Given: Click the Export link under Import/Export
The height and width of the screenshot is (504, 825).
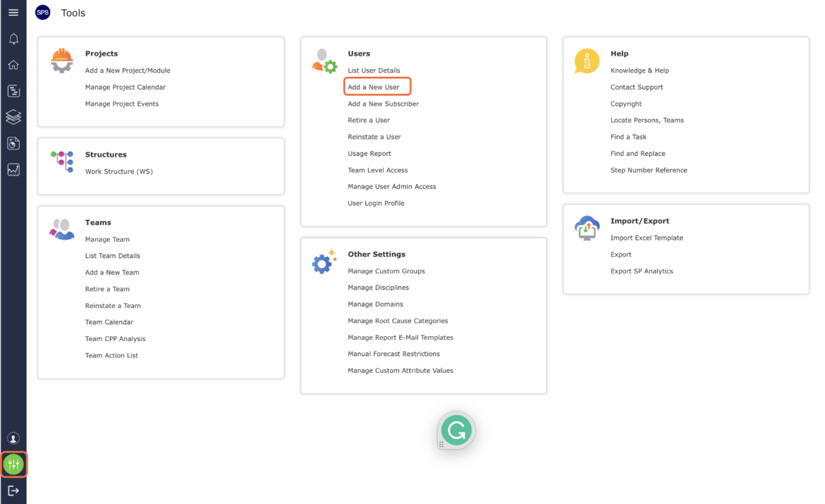Looking at the screenshot, I should tap(621, 254).
